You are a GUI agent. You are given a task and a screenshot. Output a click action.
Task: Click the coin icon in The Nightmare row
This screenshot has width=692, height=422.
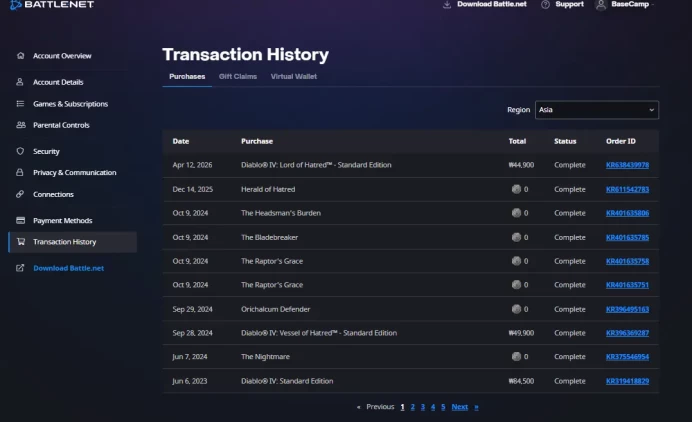point(516,356)
